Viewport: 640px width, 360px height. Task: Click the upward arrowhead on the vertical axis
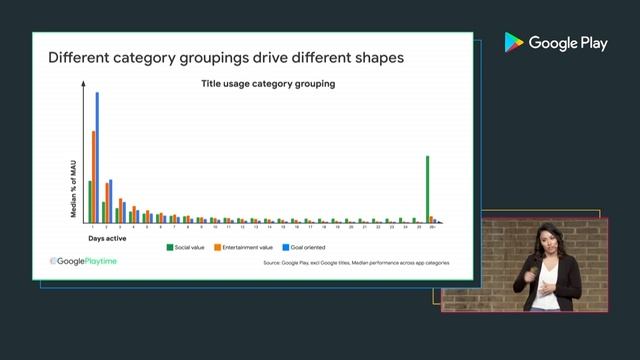(x=83, y=84)
